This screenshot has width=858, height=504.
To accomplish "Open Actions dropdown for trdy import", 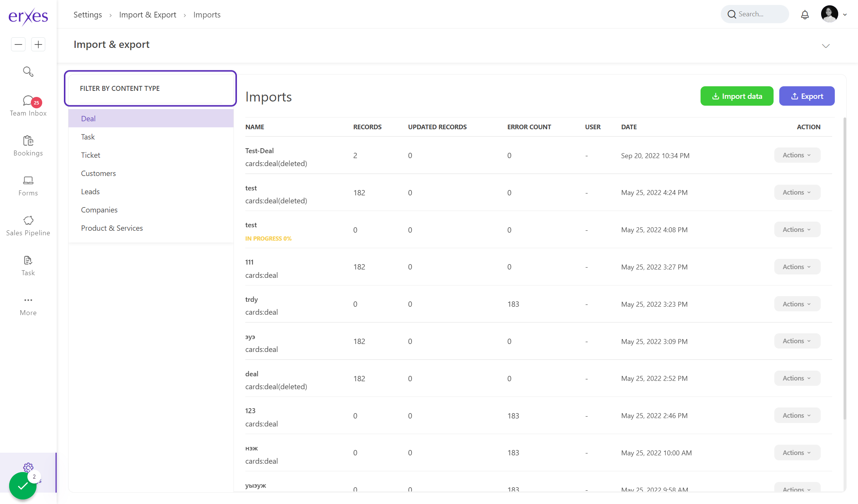I will [797, 304].
